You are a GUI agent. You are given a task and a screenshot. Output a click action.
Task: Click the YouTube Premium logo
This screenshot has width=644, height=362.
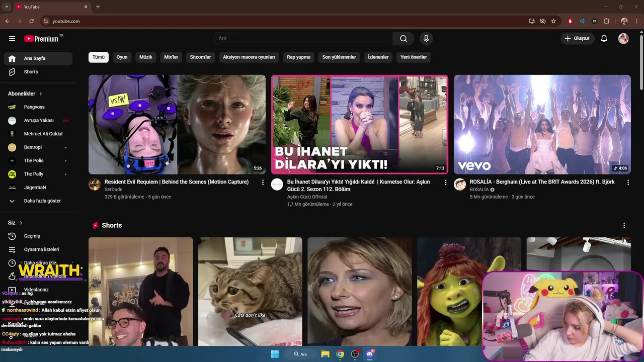[41, 39]
